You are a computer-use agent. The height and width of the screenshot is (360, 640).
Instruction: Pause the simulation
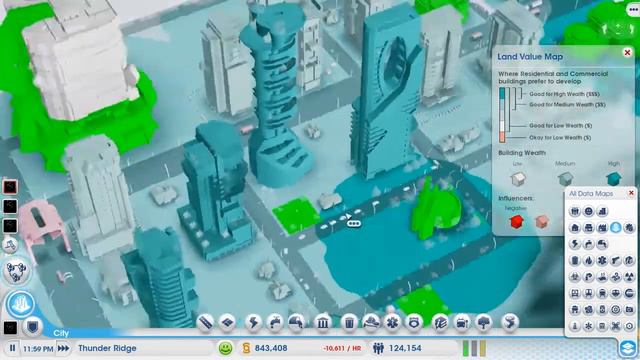pos(12,348)
